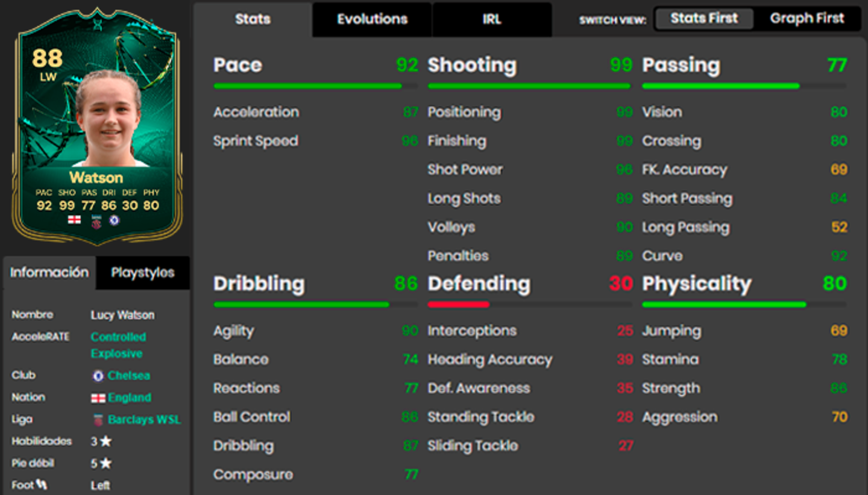Select the Stats tab
The width and height of the screenshot is (868, 495).
253,19
